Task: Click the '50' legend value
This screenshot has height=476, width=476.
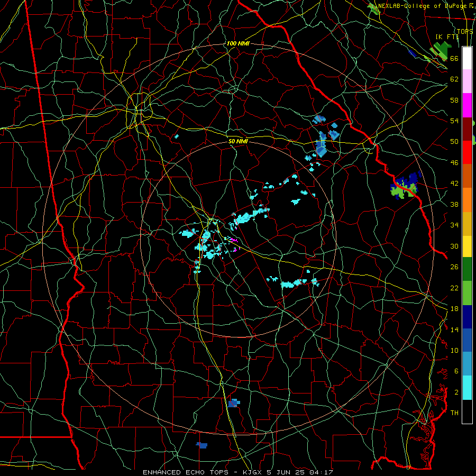Action: tap(454, 142)
